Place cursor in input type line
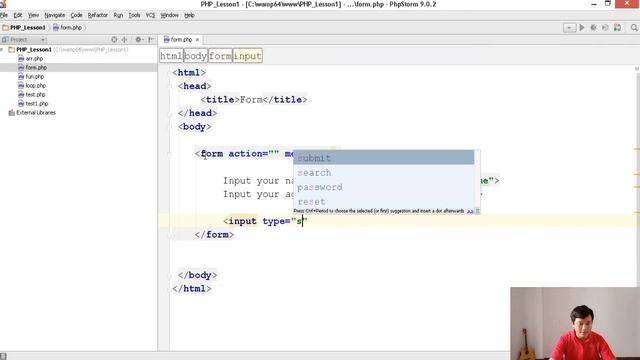 click(x=265, y=221)
